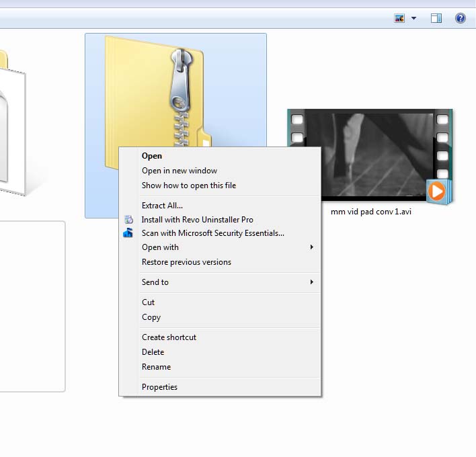Open the view options dropdown arrow
Viewport: 476px width, 457px height.
[x=413, y=18]
